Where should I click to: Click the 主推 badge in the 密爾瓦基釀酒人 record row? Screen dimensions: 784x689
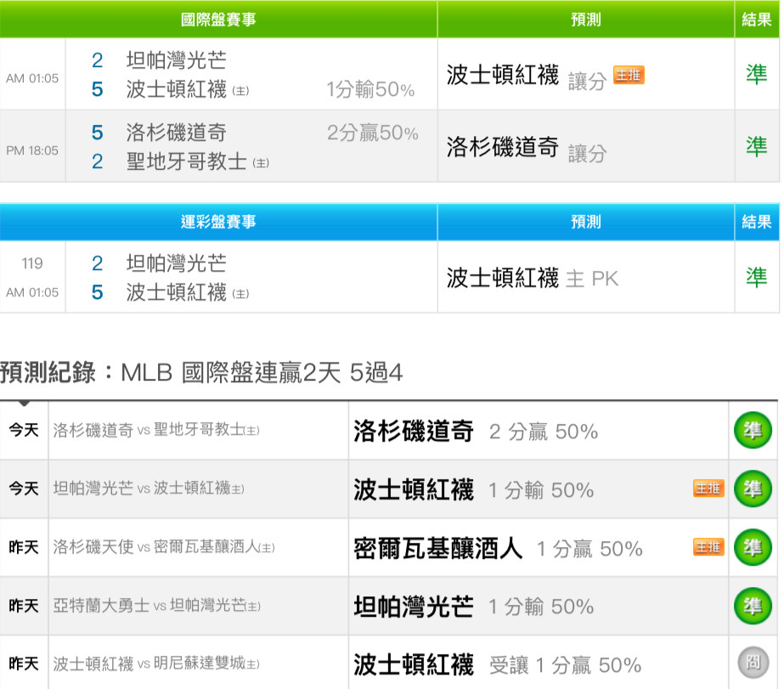click(x=708, y=546)
